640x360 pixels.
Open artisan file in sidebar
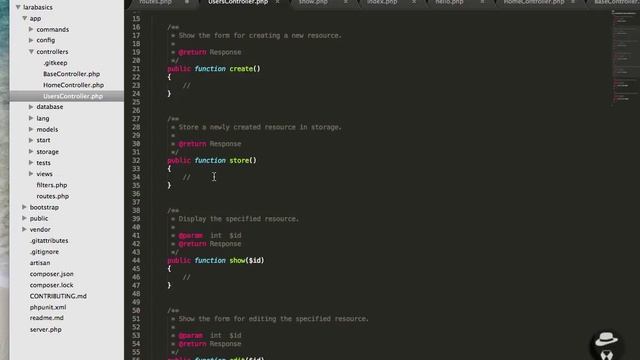pos(40,263)
